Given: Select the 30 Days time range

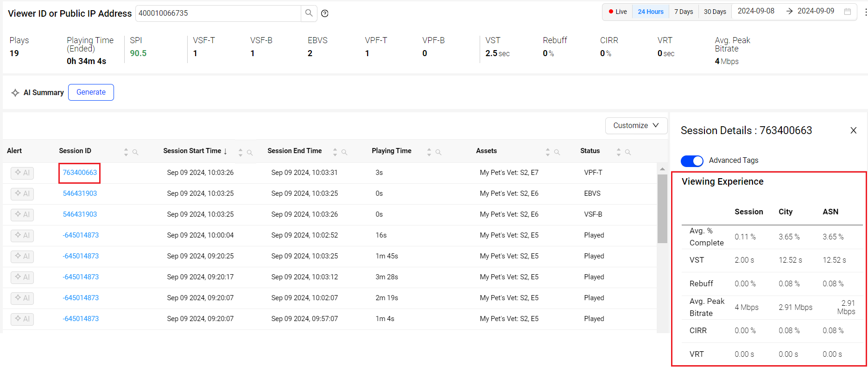Looking at the screenshot, I should point(715,12).
